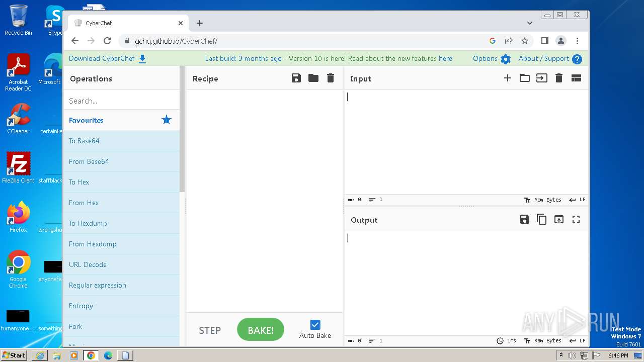This screenshot has width=644, height=362.
Task: Open About / Support help icon
Action: click(x=577, y=59)
